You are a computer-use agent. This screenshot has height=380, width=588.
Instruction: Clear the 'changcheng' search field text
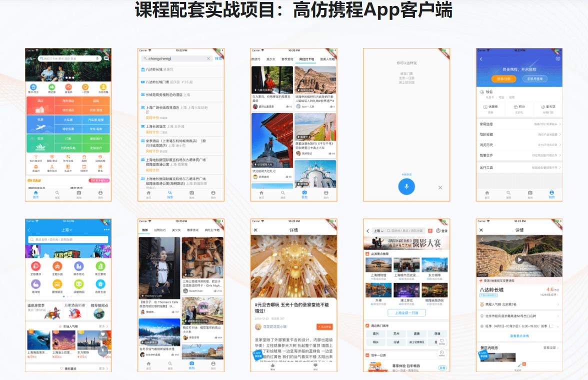(x=208, y=59)
